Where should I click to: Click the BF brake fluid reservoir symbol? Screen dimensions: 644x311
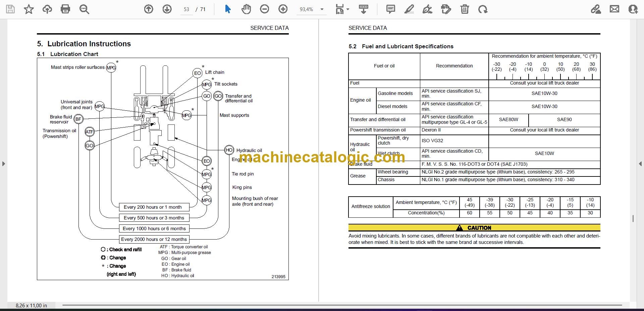(78, 119)
